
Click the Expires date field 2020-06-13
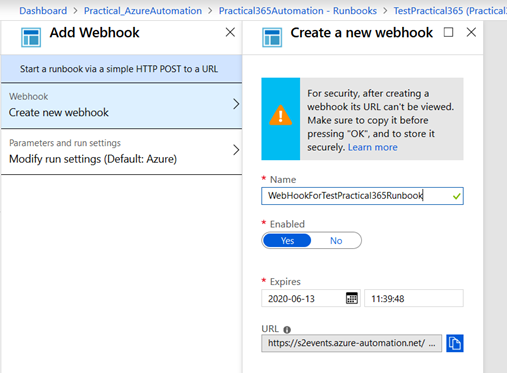click(x=311, y=298)
